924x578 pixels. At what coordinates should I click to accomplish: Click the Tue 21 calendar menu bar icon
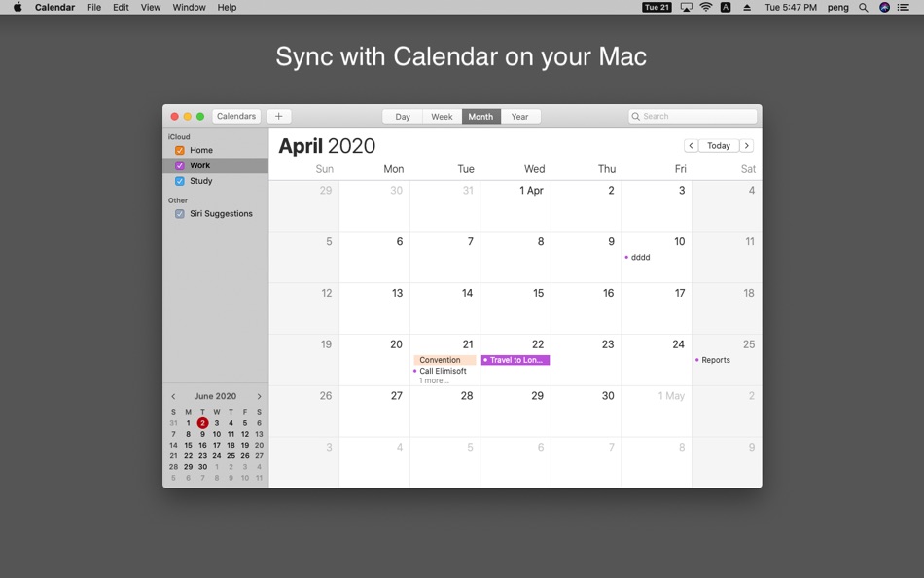(x=657, y=7)
